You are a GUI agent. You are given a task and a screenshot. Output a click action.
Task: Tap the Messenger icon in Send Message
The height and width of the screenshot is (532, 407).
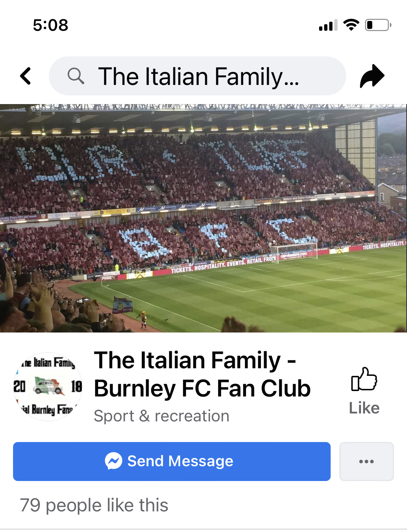[x=114, y=461]
